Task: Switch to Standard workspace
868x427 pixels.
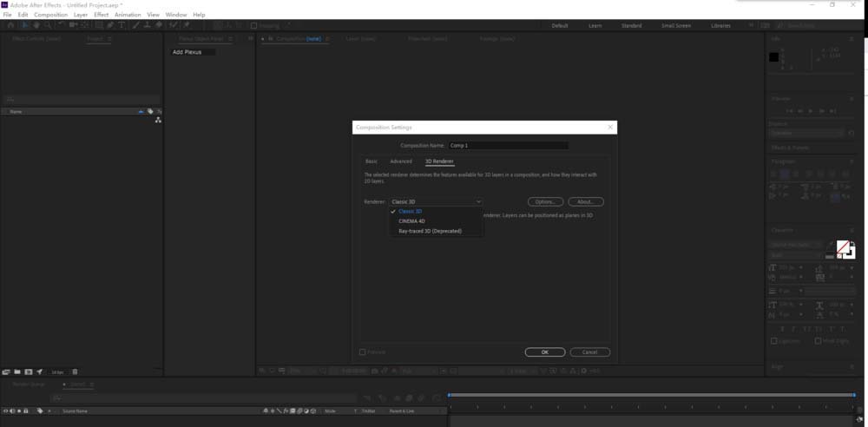Action: tap(632, 25)
